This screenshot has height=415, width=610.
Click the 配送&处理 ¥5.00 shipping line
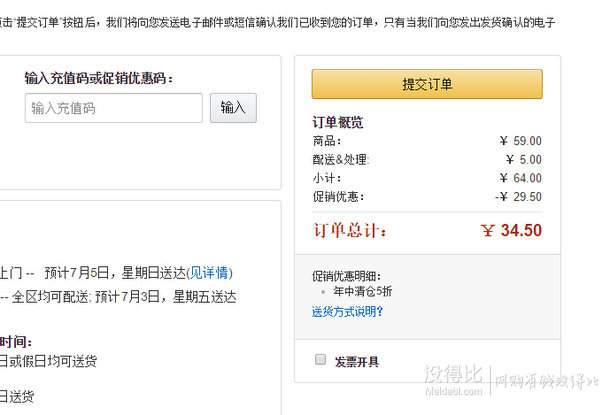tap(427, 159)
